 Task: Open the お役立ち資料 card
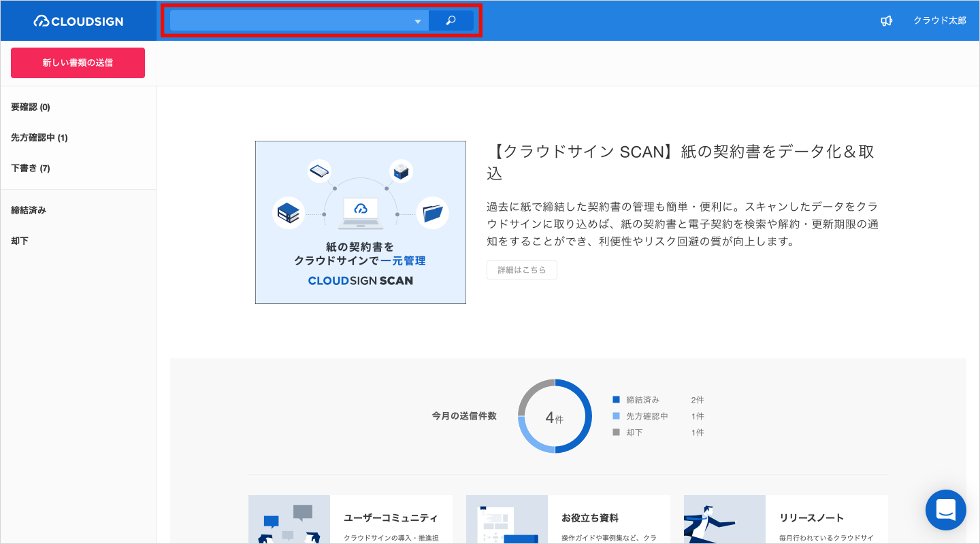coord(568,520)
